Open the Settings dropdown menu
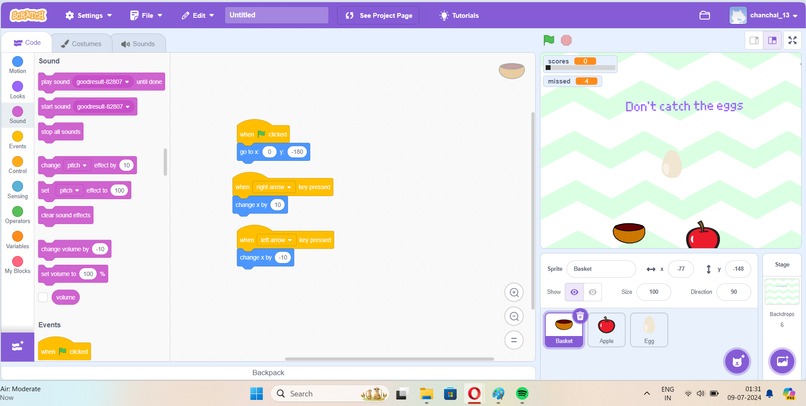This screenshot has height=406, width=806. click(x=89, y=15)
